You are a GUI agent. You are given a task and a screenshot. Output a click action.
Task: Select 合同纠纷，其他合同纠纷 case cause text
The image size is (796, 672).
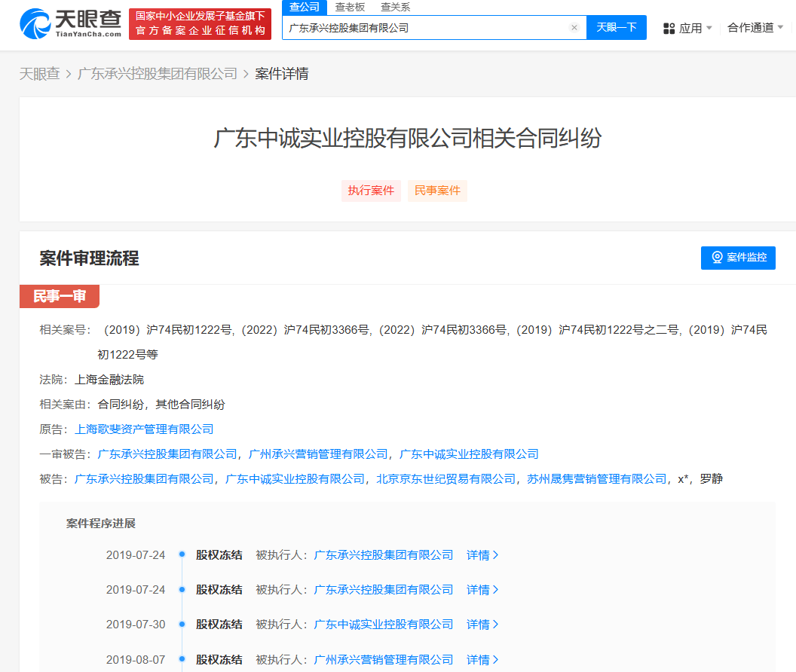pos(161,405)
